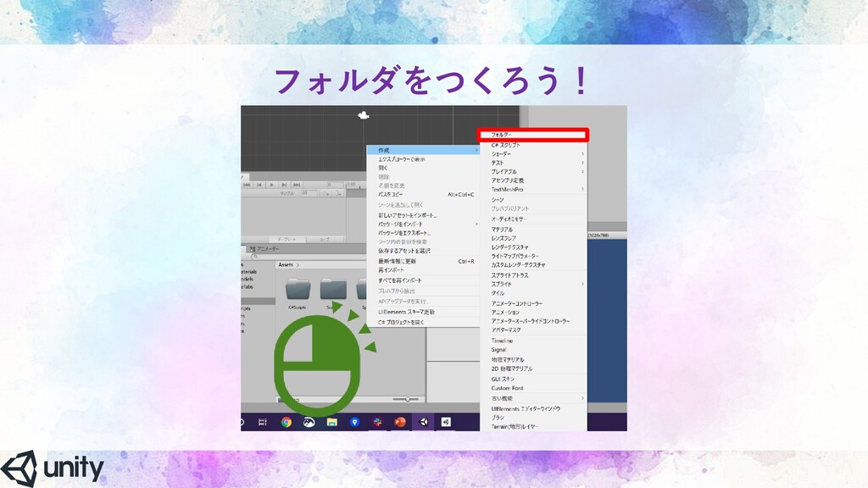Image resolution: width=868 pixels, height=488 pixels.
Task: Expand the テスト submenu
Action: click(x=533, y=163)
